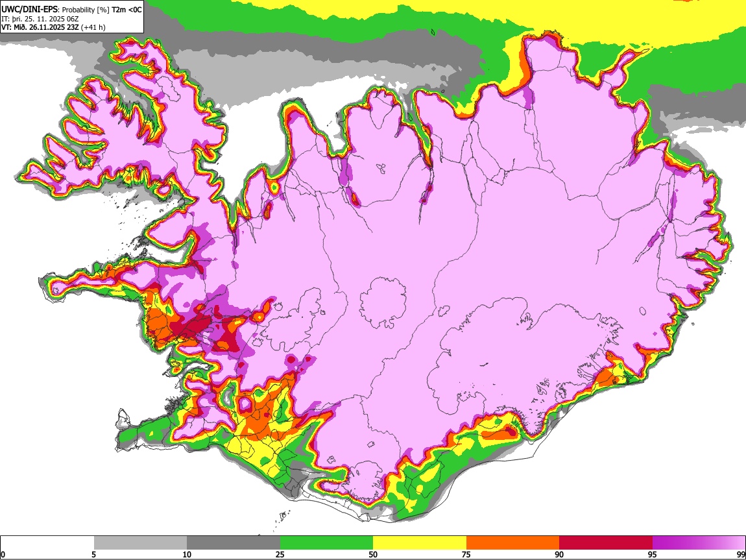Click the magenta-pink 95–99 legend gradient
The image size is (746, 560).
(x=699, y=543)
